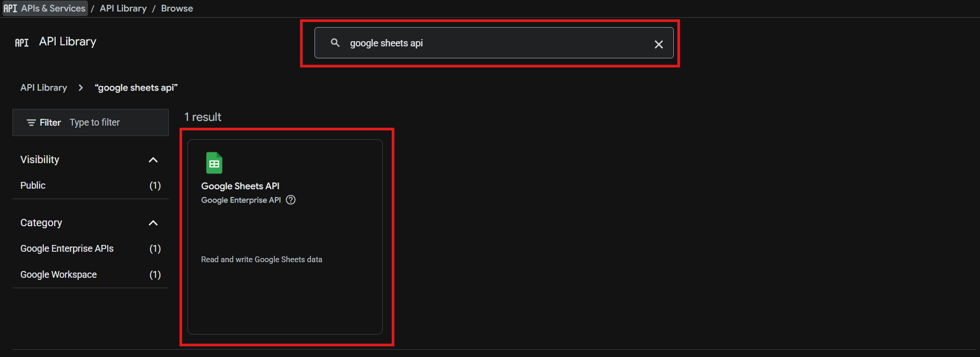The width and height of the screenshot is (980, 357).
Task: Open the Google Sheets API result title
Action: [x=240, y=186]
